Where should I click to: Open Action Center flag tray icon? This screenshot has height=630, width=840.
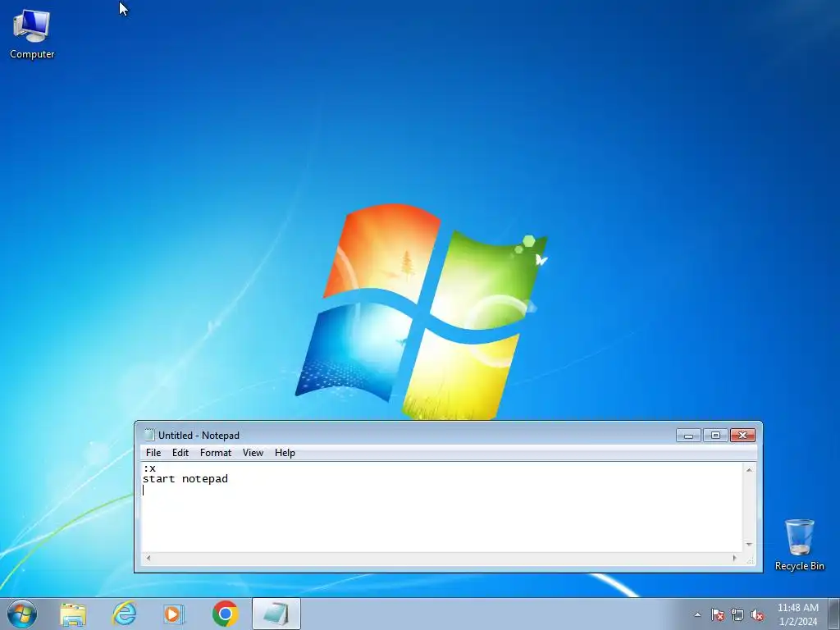[717, 614]
